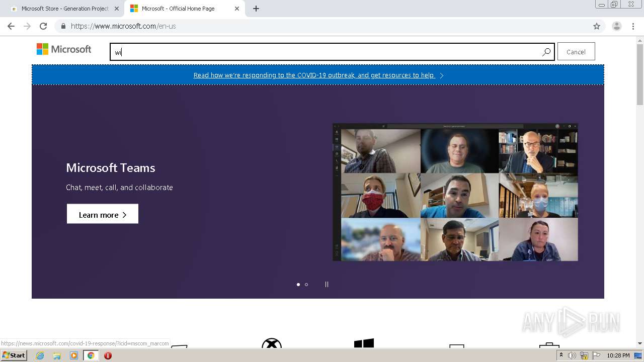This screenshot has height=362, width=644.
Task: Open a new browser tab
Action: pos(256,9)
